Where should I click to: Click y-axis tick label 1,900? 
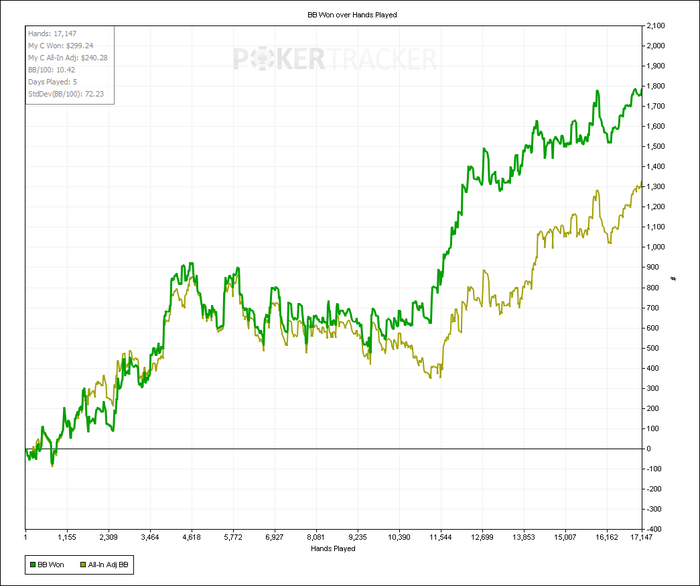(x=656, y=66)
